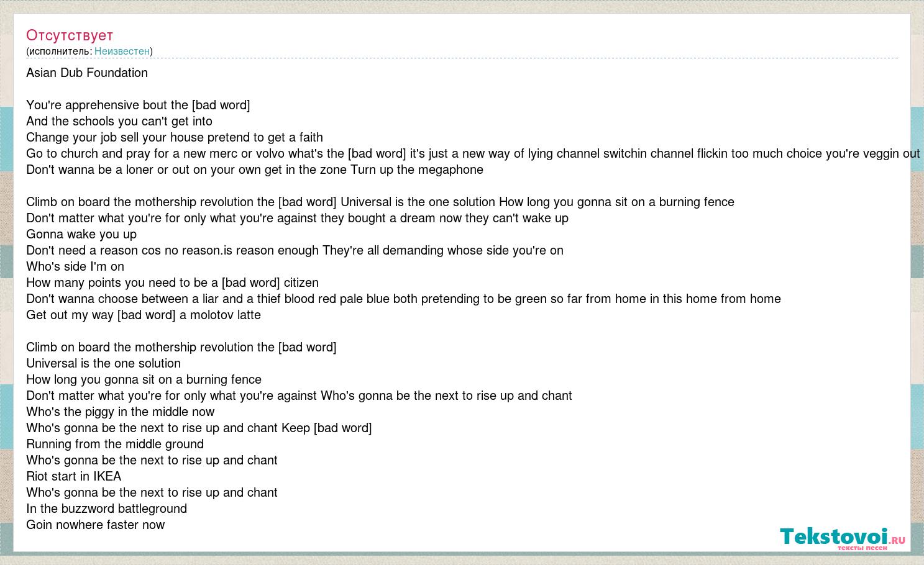The width and height of the screenshot is (924, 565).
Task: Click the Отсутствует song title heading
Action: [70, 35]
